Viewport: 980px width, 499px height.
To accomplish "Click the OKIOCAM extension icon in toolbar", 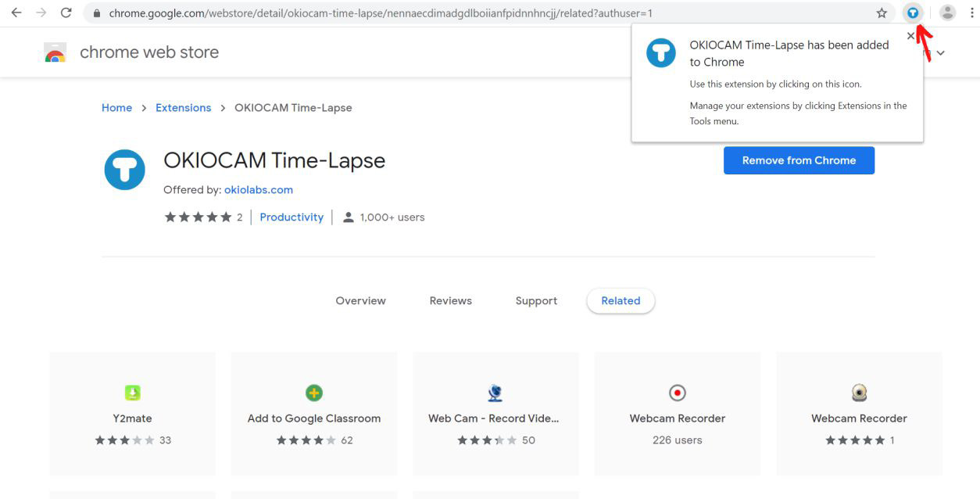I will (912, 13).
